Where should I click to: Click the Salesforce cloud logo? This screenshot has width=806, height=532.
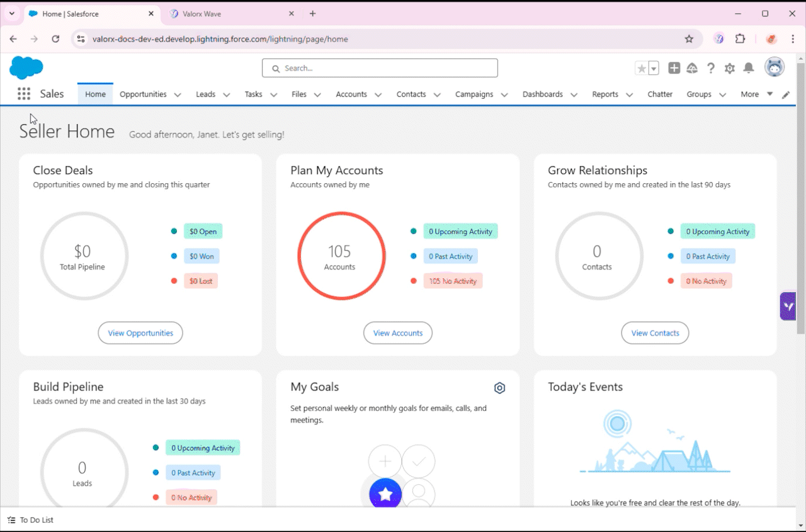[x=26, y=67]
